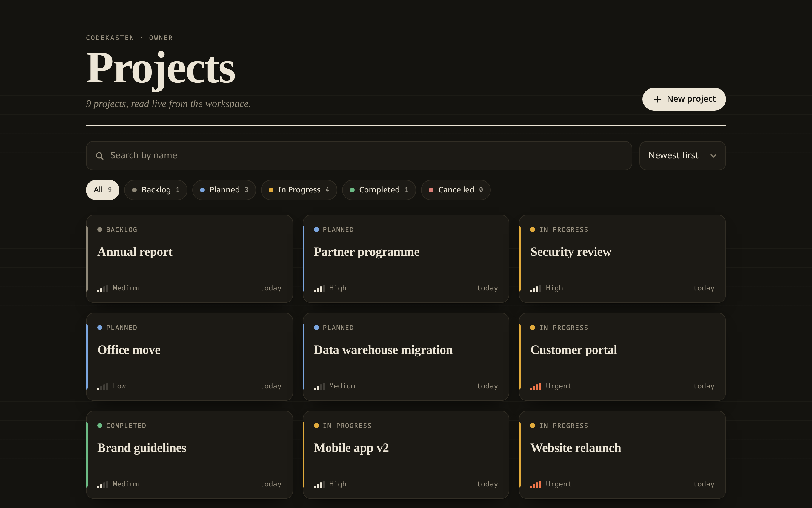Open the Data warehouse migration project
Viewport: 812px width, 508px height.
pyautogui.click(x=406, y=357)
